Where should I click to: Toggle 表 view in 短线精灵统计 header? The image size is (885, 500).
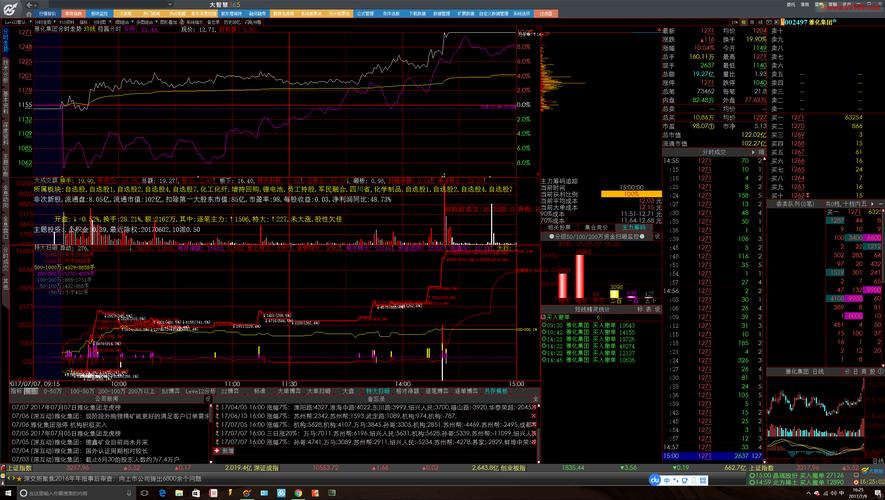click(x=645, y=310)
